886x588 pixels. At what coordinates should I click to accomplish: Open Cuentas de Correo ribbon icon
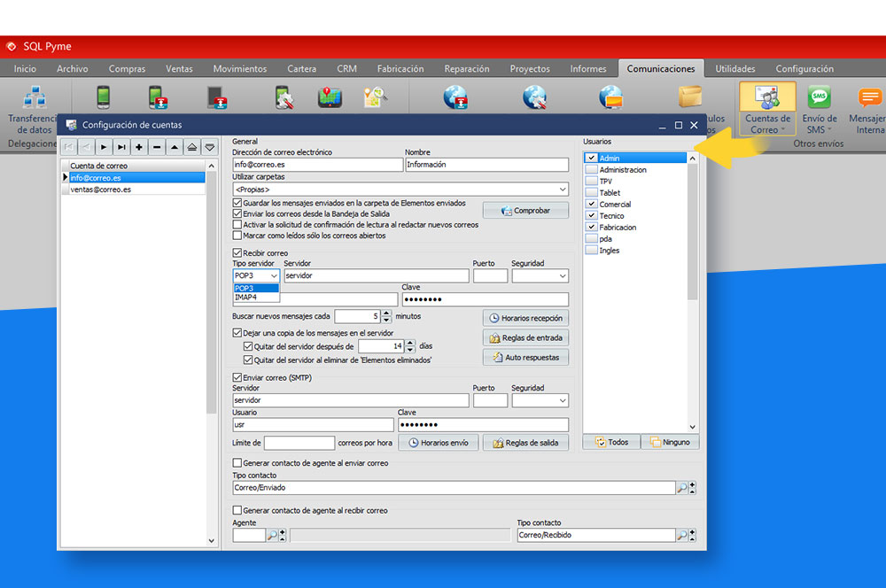[767, 99]
